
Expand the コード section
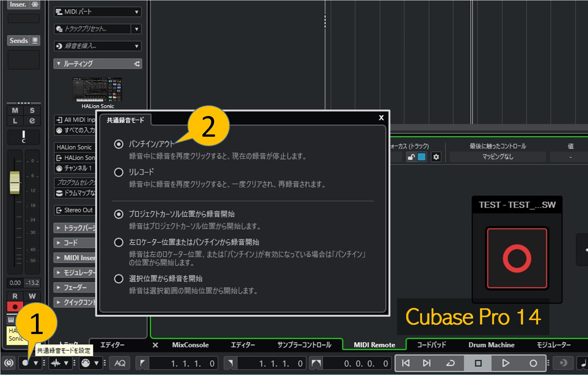[x=75, y=243]
